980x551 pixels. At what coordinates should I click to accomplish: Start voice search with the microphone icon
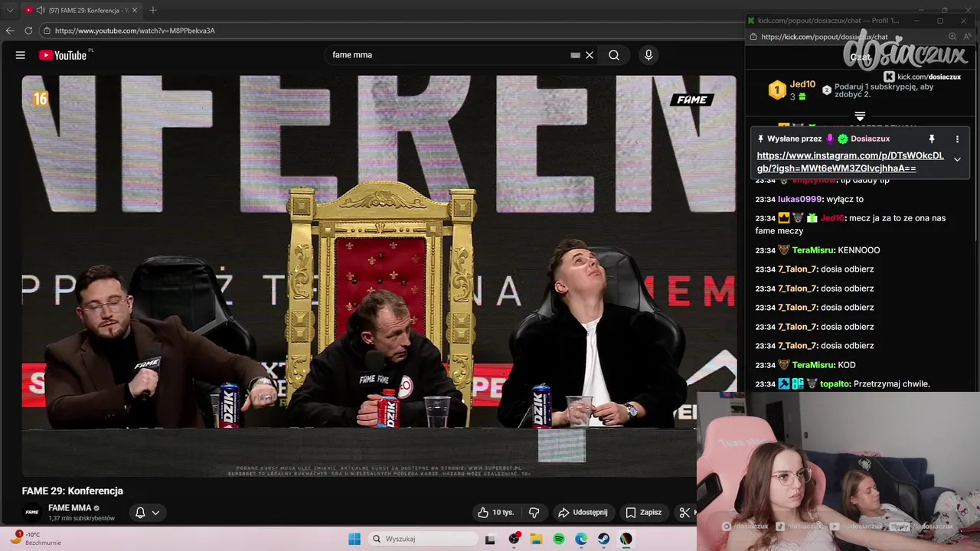[648, 55]
